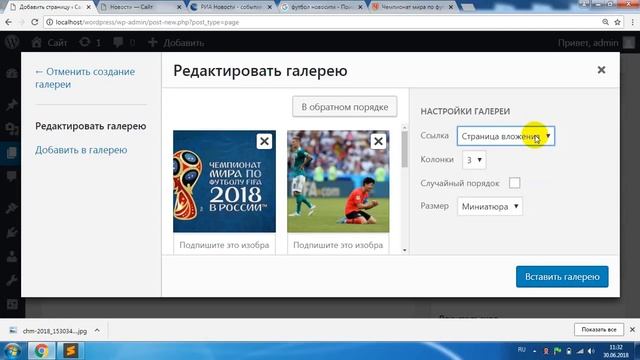
Task: Show hidden tray icons arrow
Action: point(534,351)
